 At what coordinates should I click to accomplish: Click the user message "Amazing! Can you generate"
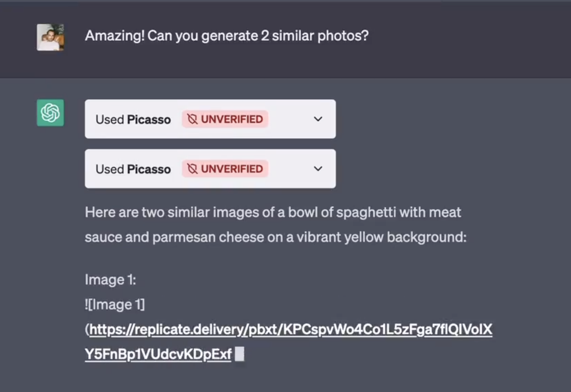[x=227, y=36]
